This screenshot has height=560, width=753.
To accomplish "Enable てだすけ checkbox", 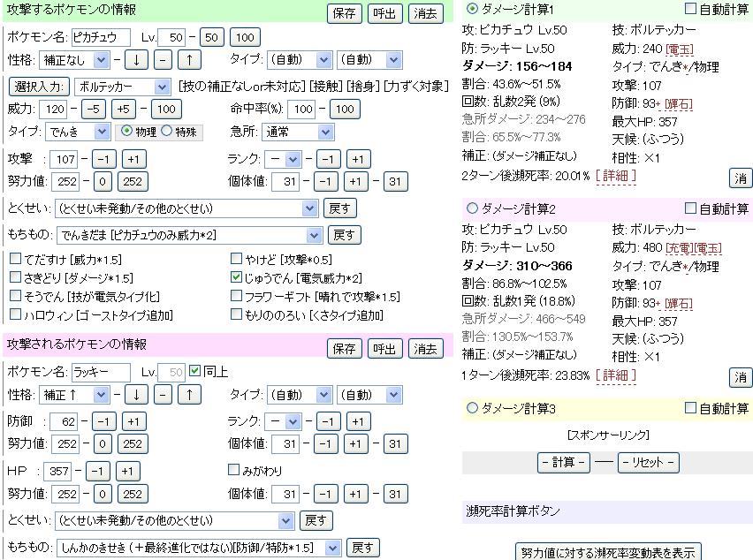I will [15, 259].
